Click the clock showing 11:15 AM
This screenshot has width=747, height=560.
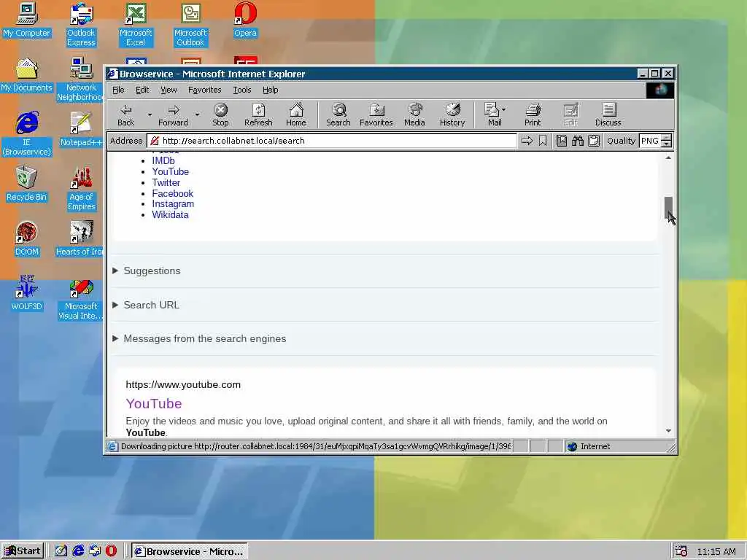716,551
